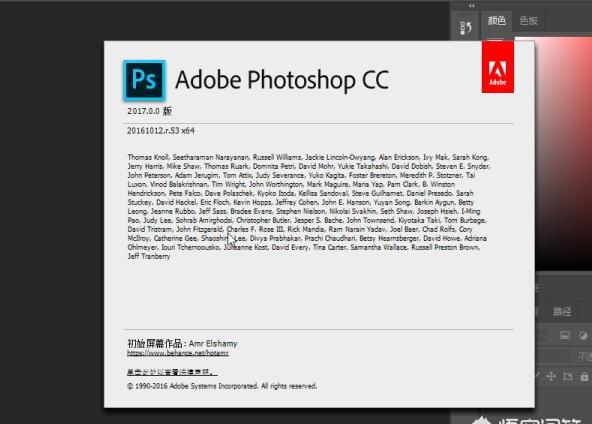The width and height of the screenshot is (592, 424).
Task: Click the adjustment layer filter icon
Action: (x=583, y=335)
